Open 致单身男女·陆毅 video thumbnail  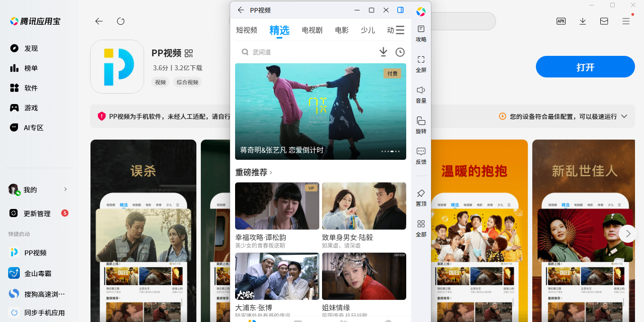pyautogui.click(x=364, y=206)
